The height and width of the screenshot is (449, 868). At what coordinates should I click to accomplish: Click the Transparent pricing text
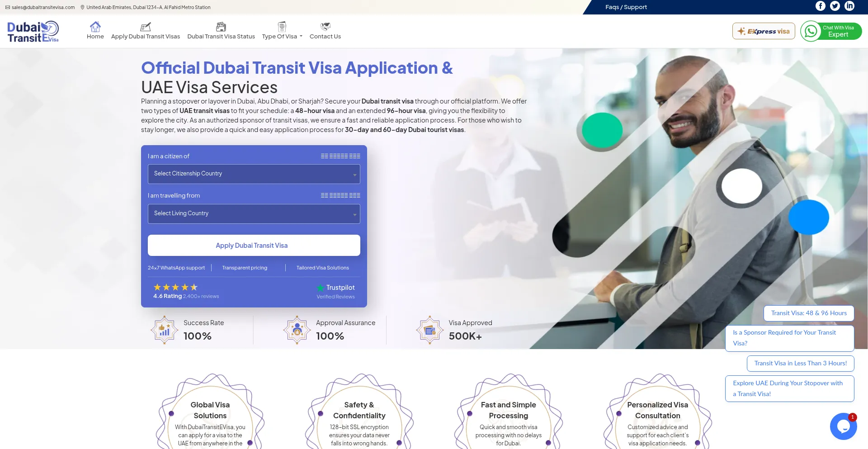245,268
